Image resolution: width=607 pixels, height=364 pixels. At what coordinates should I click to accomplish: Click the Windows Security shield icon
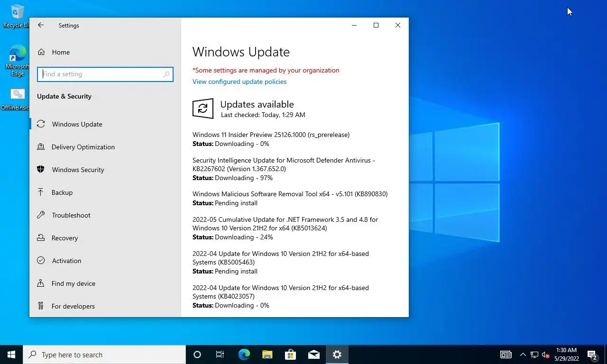pos(41,170)
